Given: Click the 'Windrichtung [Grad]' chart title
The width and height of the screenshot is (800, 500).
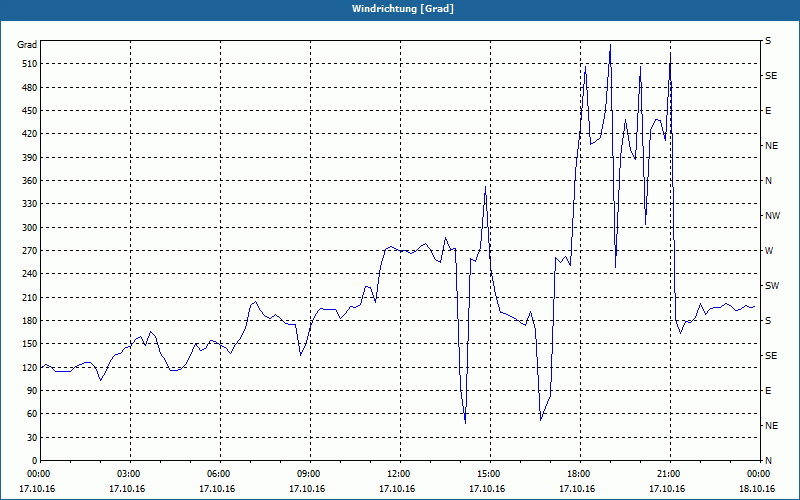Looking at the screenshot, I should point(403,9).
